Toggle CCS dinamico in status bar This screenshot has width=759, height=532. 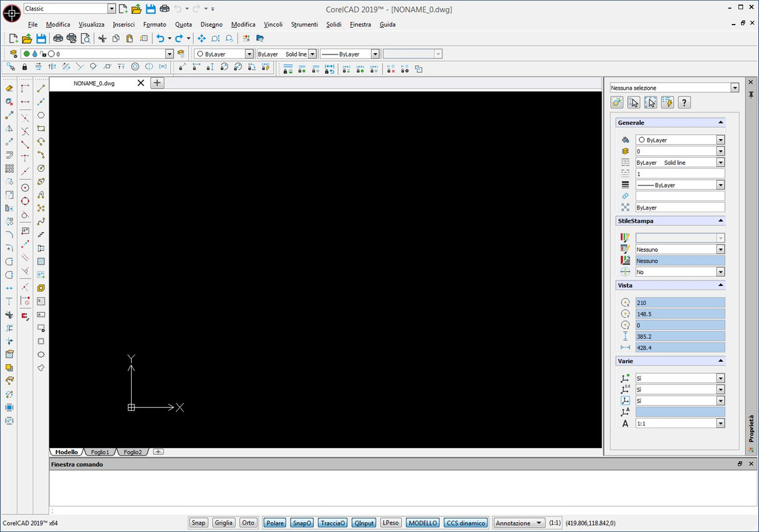tap(466, 523)
